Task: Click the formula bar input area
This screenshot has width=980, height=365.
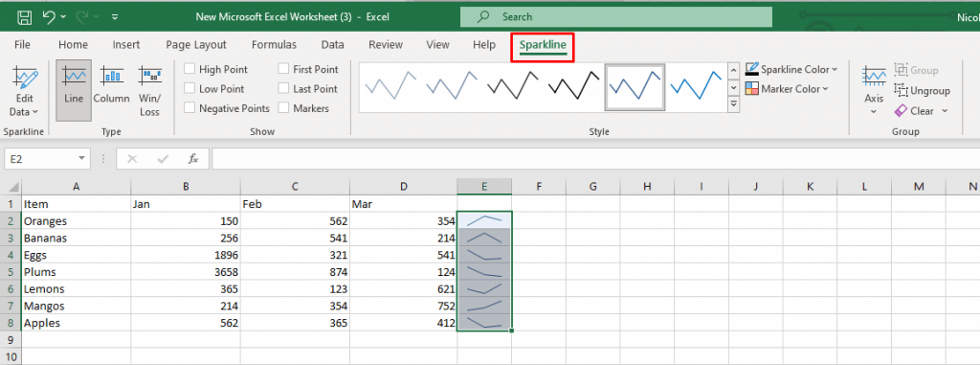Action: pyautogui.click(x=595, y=159)
